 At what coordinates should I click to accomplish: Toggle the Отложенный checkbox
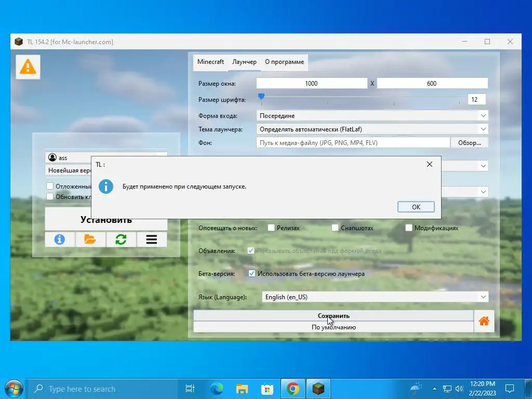click(x=50, y=186)
